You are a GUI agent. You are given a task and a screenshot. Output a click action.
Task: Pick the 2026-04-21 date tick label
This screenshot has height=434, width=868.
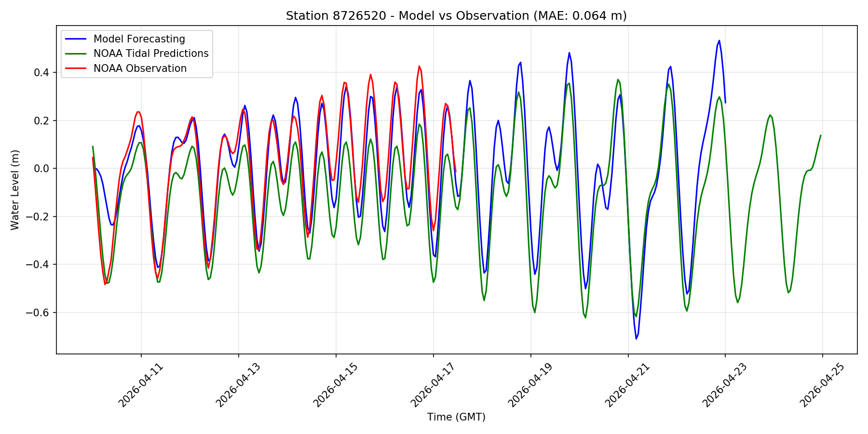pyautogui.click(x=629, y=385)
